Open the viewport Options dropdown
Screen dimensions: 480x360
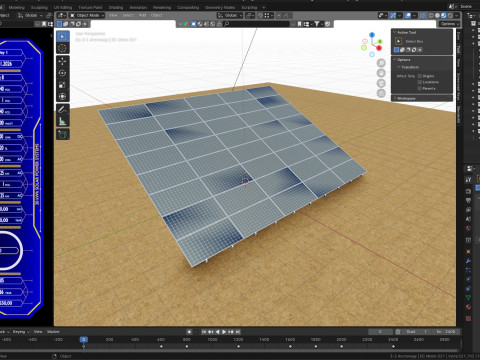[449, 24]
